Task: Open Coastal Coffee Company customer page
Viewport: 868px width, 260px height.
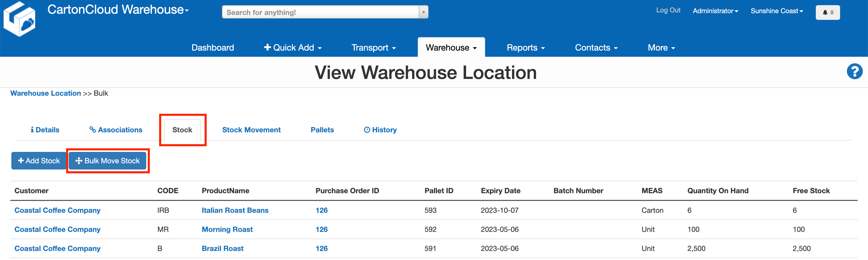Action: pyautogui.click(x=57, y=210)
